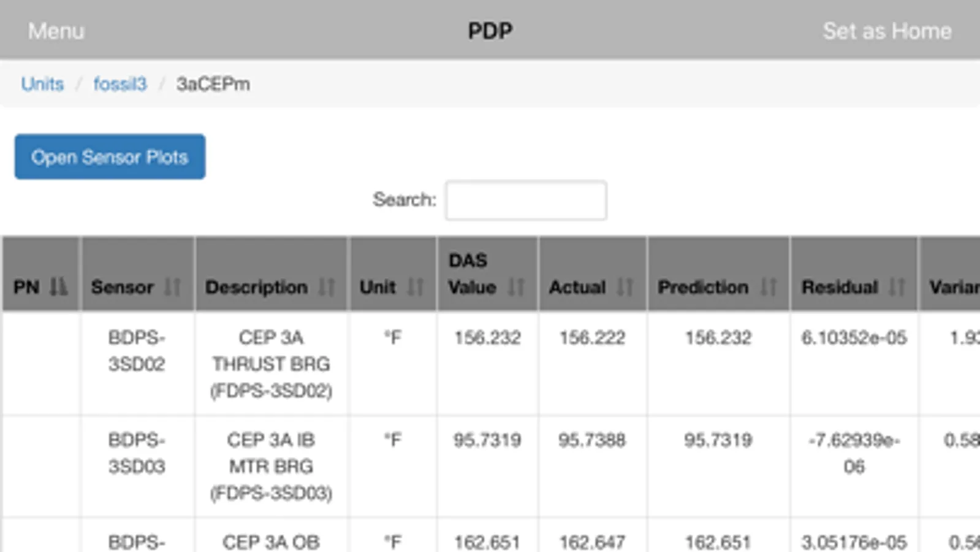Select the BDPS-3SD03 sensor cell
This screenshot has height=552, width=980.
point(137,453)
